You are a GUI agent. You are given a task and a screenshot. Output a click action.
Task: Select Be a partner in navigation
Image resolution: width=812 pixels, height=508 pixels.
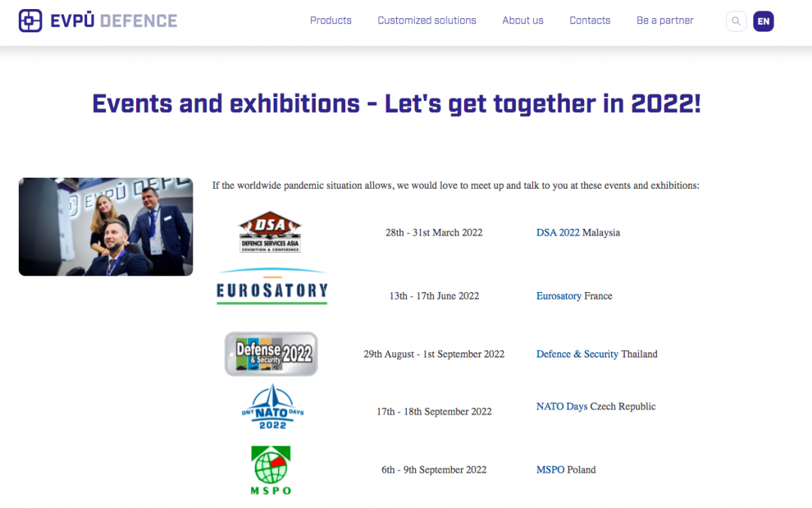[x=665, y=20]
